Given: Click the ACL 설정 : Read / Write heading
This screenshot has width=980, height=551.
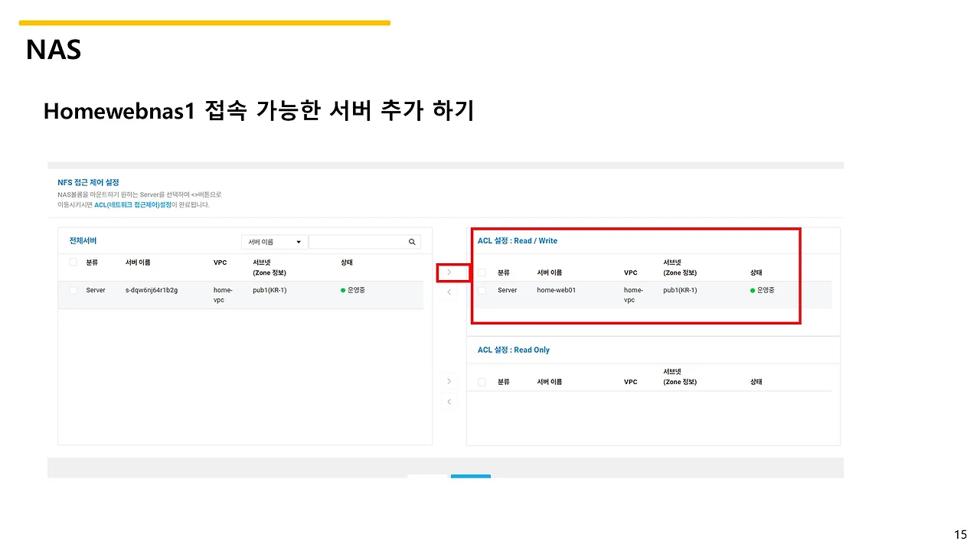Looking at the screenshot, I should tap(518, 240).
